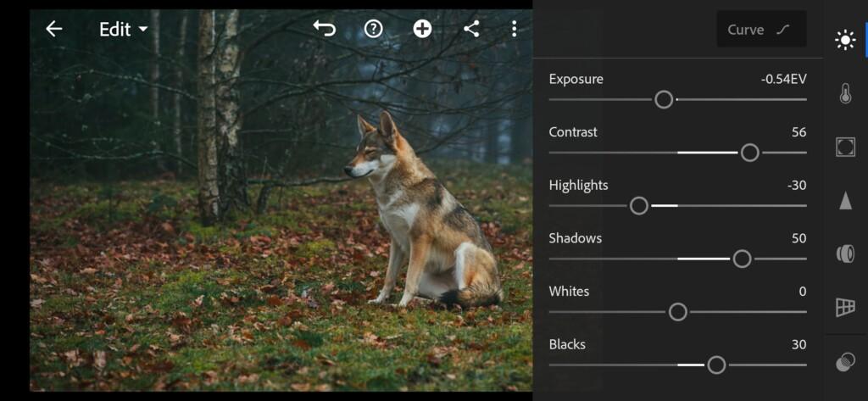Click the Contrast value 56
The height and width of the screenshot is (401, 868).
[x=798, y=132]
